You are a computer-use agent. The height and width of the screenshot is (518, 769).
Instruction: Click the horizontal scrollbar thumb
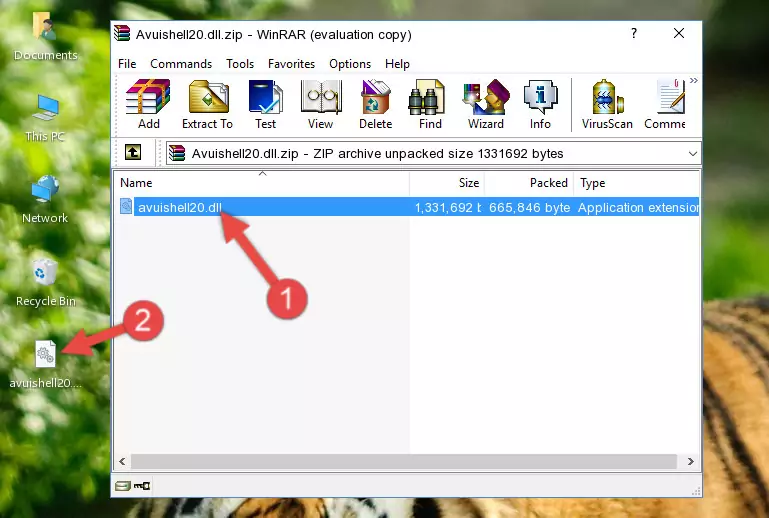pos(404,462)
